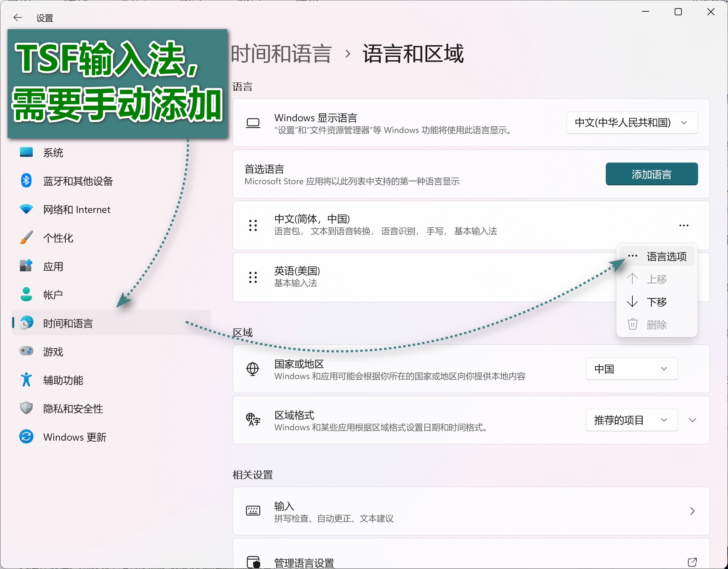Select 隐私和安全性 in the sidebar
Viewport: 728px width, 569px height.
pos(112,409)
